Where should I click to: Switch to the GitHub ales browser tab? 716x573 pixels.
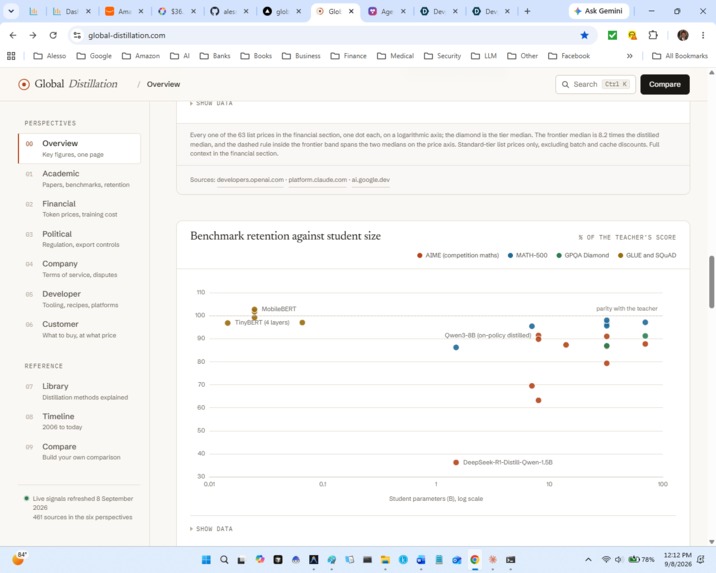click(229, 11)
